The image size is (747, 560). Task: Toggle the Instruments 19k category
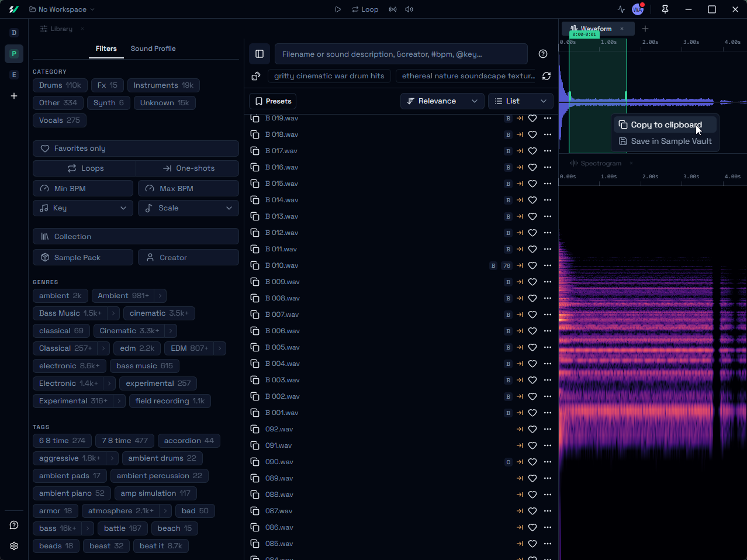click(x=164, y=85)
